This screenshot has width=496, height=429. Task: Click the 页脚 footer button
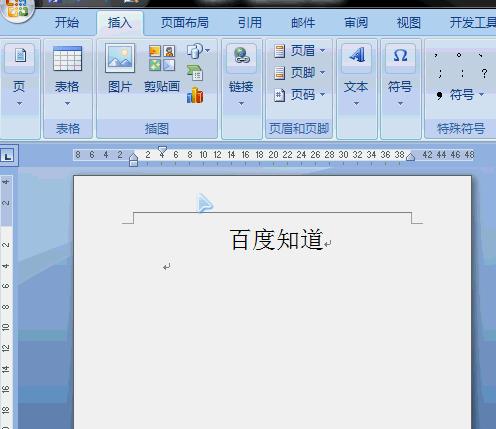295,72
